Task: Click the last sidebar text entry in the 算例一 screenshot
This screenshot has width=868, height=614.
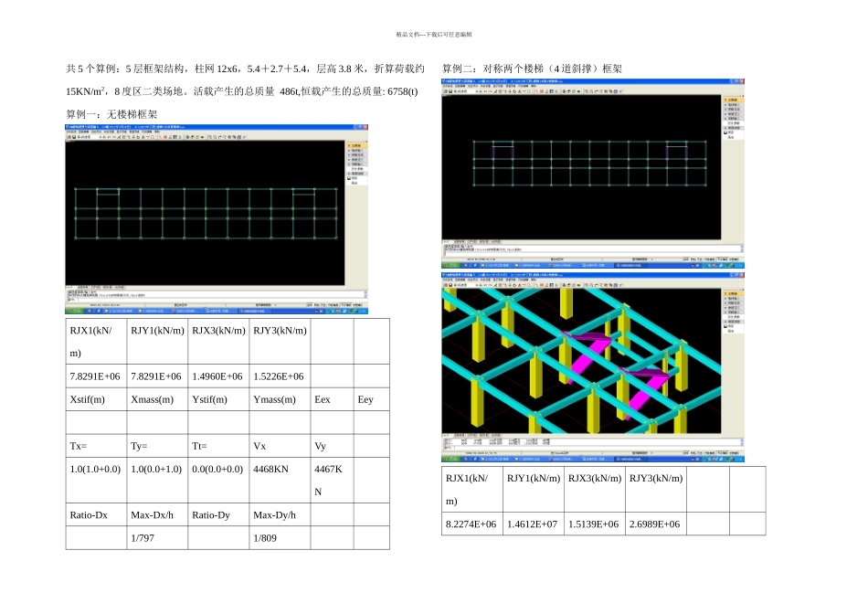Action: pos(355,183)
